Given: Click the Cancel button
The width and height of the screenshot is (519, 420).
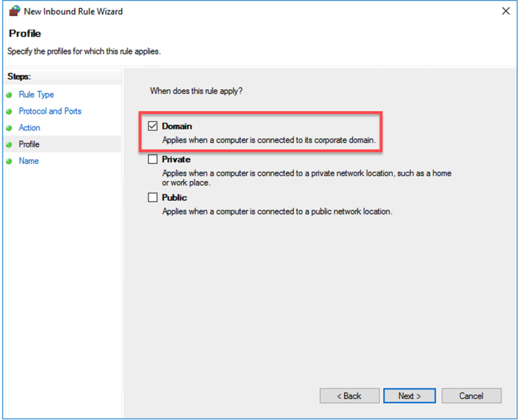Looking at the screenshot, I should click(x=471, y=396).
